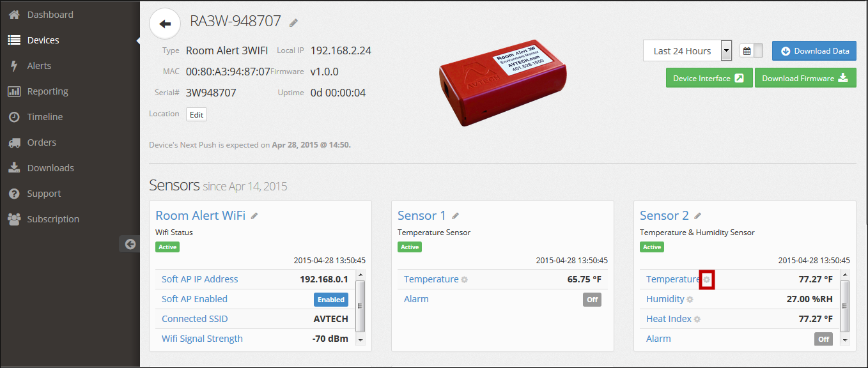
Task: Open Sensor 2 Temperature gear settings
Action: click(x=706, y=280)
